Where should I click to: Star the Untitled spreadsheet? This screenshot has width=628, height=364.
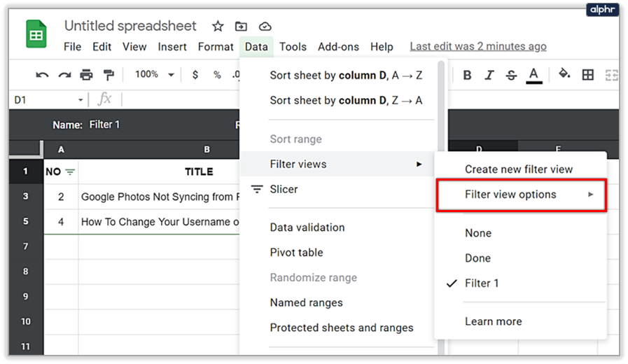[218, 26]
